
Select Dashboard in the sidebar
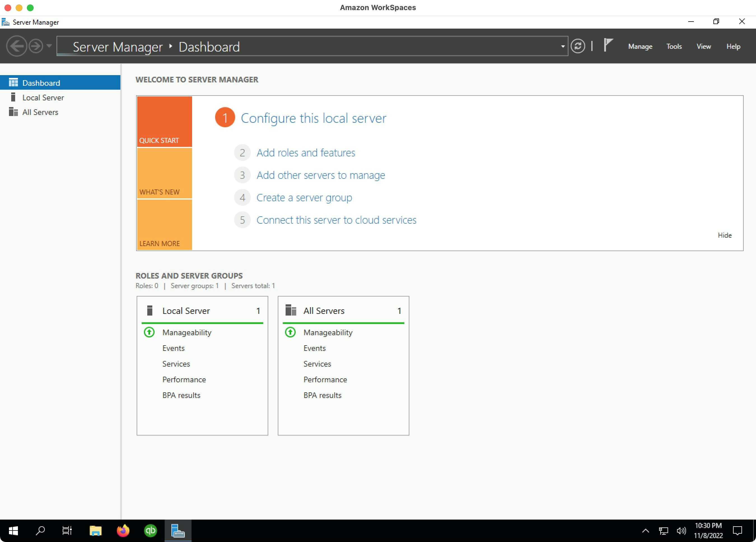60,82
